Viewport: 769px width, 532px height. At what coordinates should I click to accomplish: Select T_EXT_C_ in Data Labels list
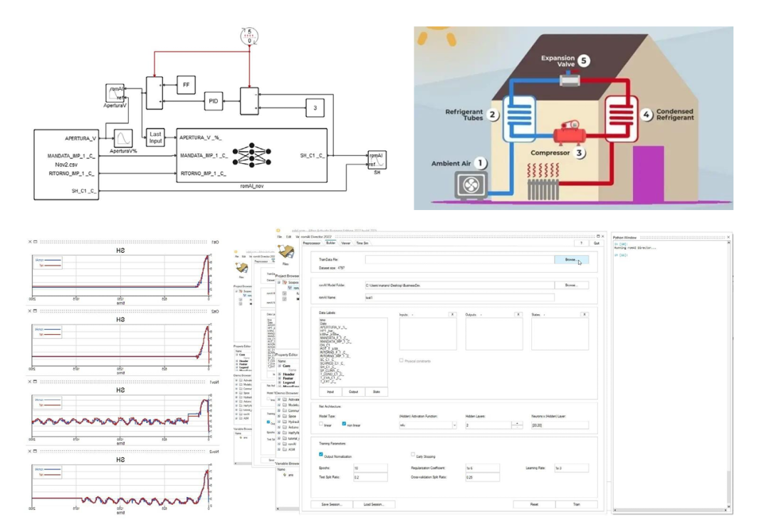[x=328, y=381]
